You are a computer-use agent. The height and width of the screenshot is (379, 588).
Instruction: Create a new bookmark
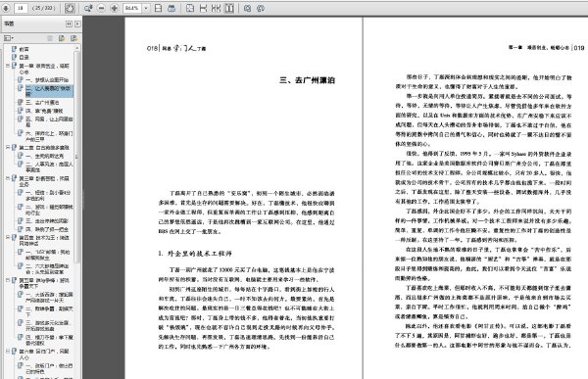point(62,38)
